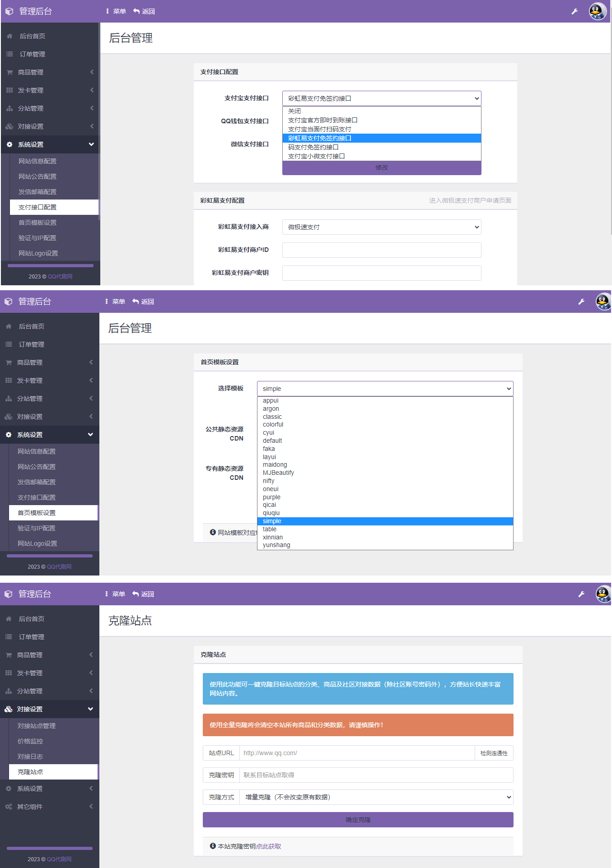Click the 检测连通性 button

(494, 753)
